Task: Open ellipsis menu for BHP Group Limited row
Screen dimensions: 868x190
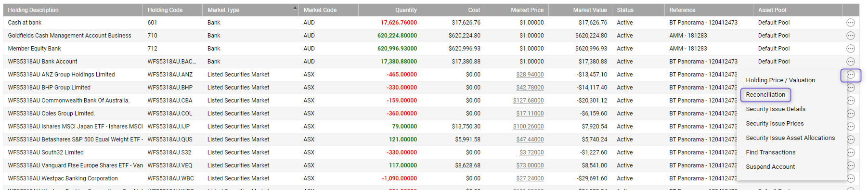Action: click(851, 88)
